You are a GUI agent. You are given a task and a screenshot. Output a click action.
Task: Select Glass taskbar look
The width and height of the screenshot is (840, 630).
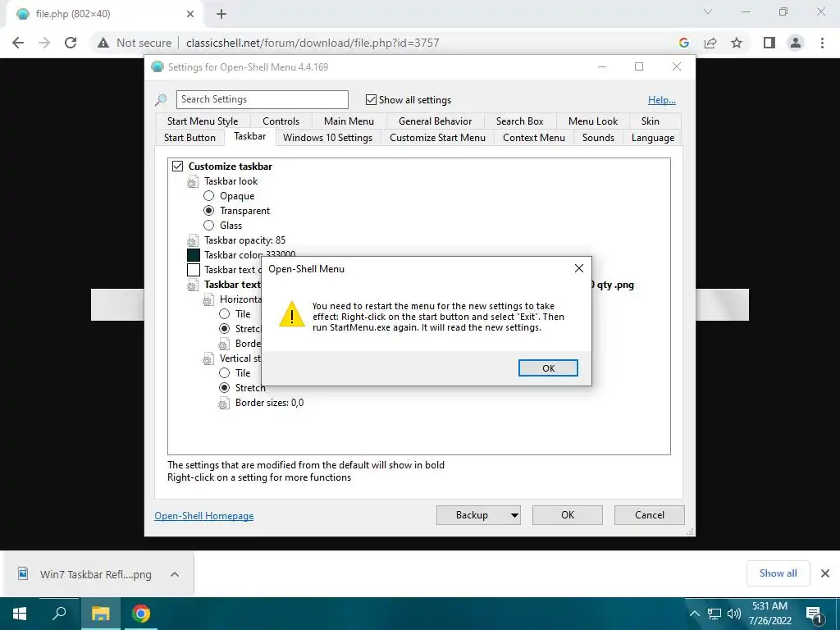[208, 226]
